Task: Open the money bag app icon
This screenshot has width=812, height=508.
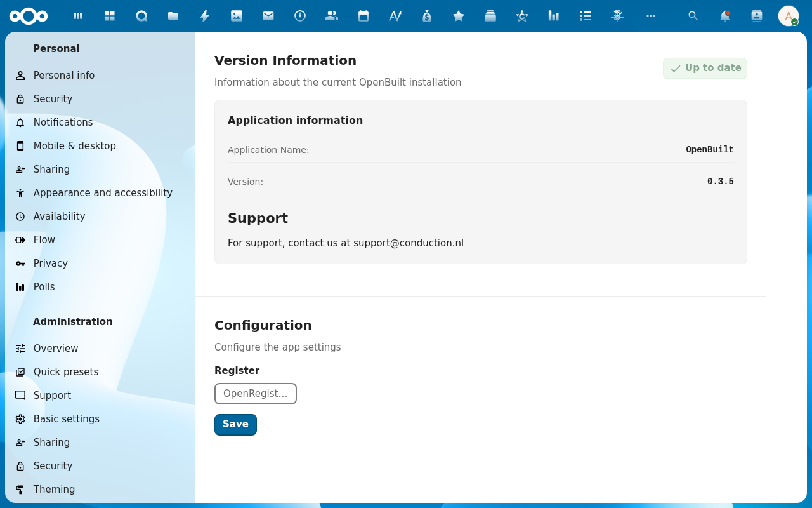Action: tap(427, 16)
